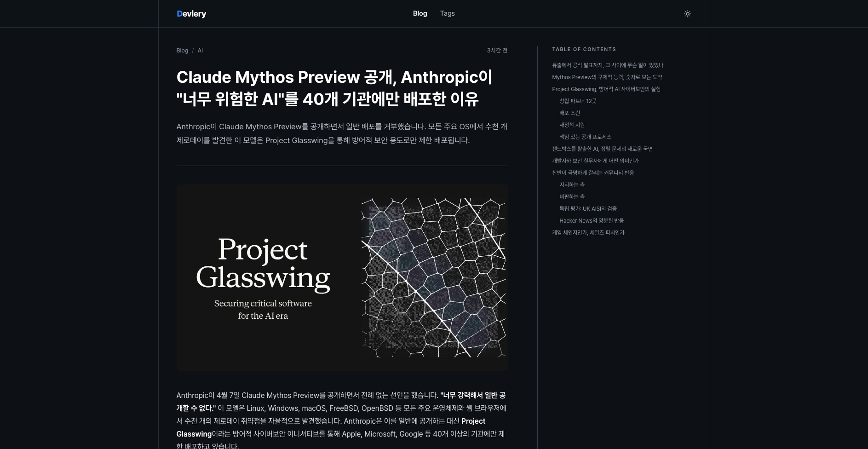Select '창립 파트너 12곳' in table of contents
This screenshot has width=868, height=449.
(x=578, y=101)
